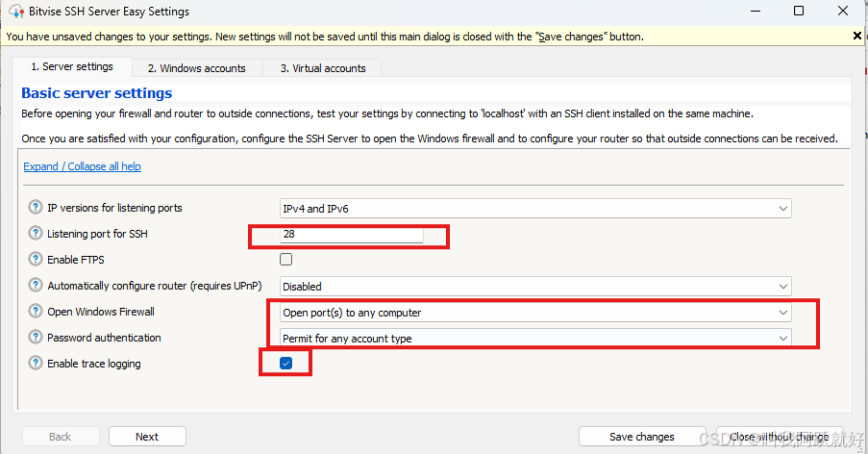
Task: Enable the FTPS checkbox
Action: click(x=285, y=260)
